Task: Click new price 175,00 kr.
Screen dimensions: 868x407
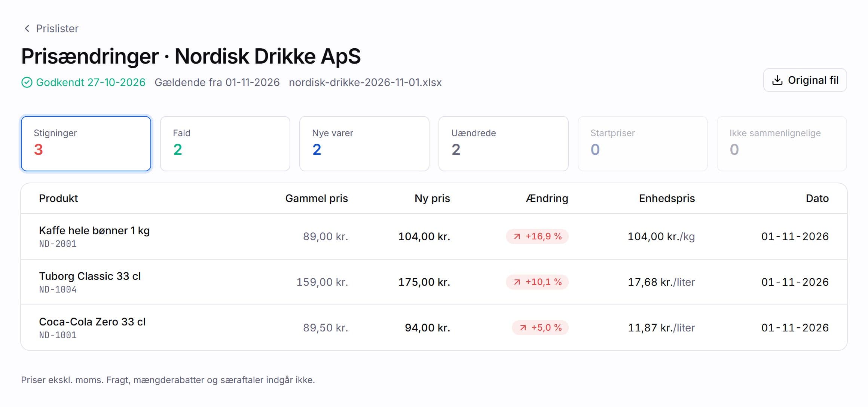Action: (x=424, y=282)
